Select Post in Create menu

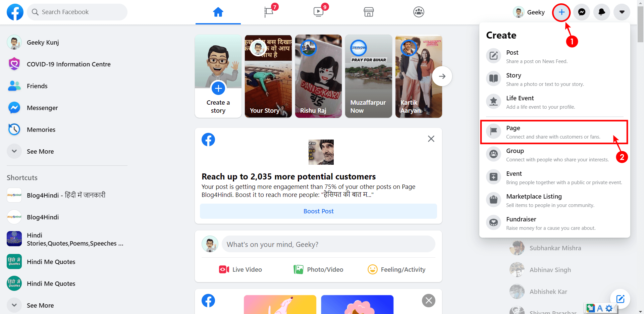tap(555, 56)
